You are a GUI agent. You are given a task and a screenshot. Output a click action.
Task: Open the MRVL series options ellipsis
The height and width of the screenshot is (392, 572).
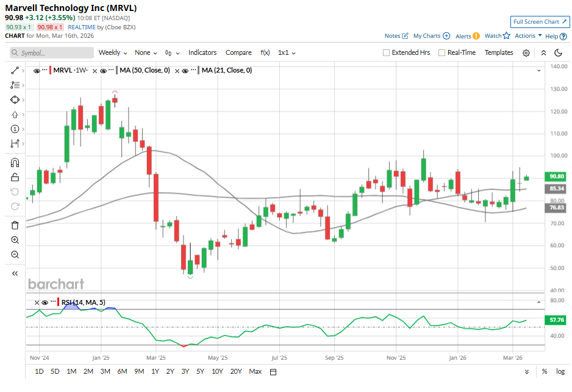[x=45, y=70]
